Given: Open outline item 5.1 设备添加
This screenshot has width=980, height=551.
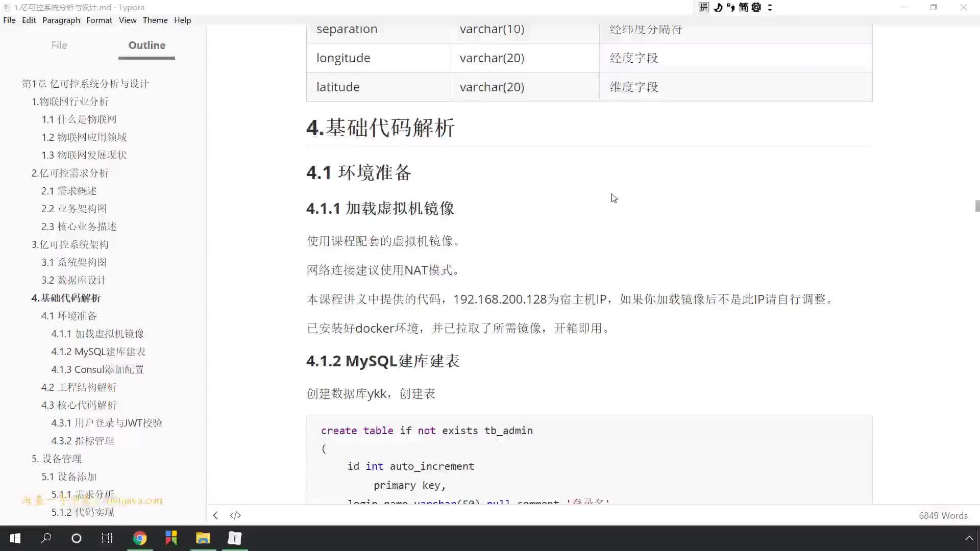Looking at the screenshot, I should [x=69, y=477].
